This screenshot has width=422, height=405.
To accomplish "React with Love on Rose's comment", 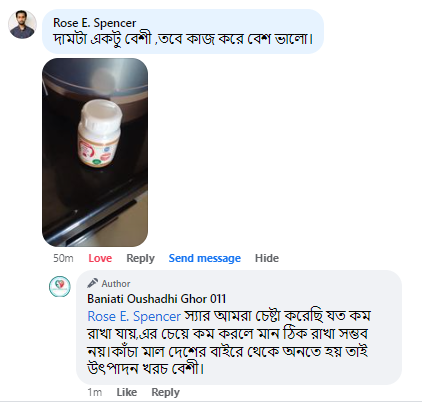I will click(x=100, y=258).
